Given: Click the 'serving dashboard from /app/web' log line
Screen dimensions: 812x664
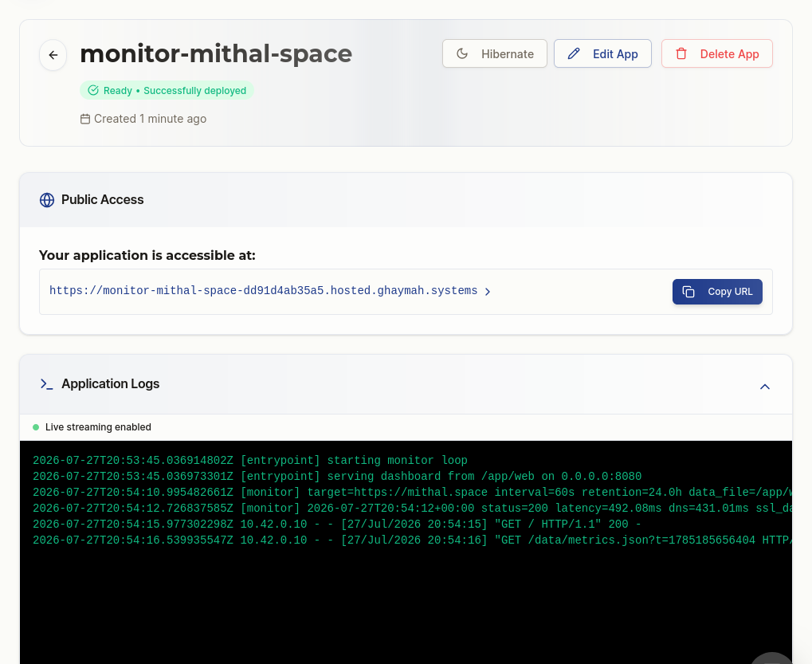Looking at the screenshot, I should [337, 477].
